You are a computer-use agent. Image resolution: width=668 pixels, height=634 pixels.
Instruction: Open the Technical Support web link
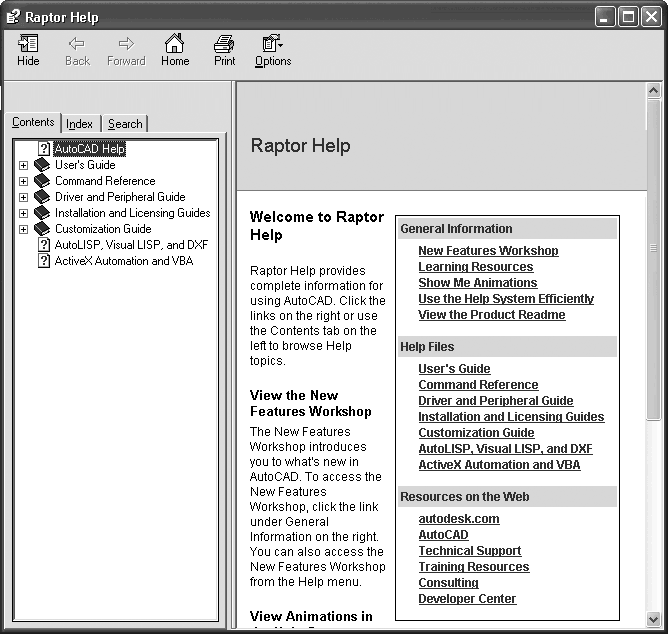click(x=469, y=551)
